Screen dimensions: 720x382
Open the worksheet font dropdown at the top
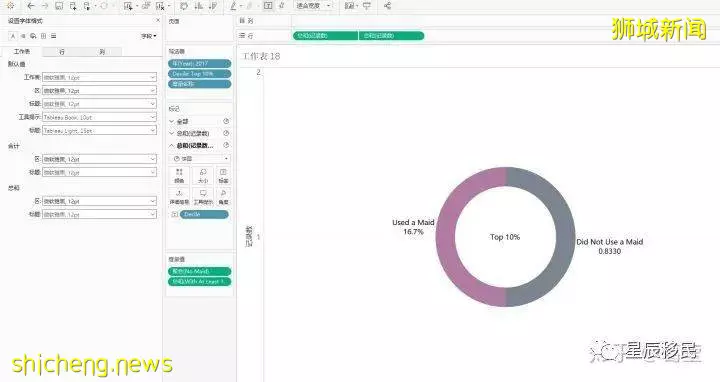[x=100, y=78]
